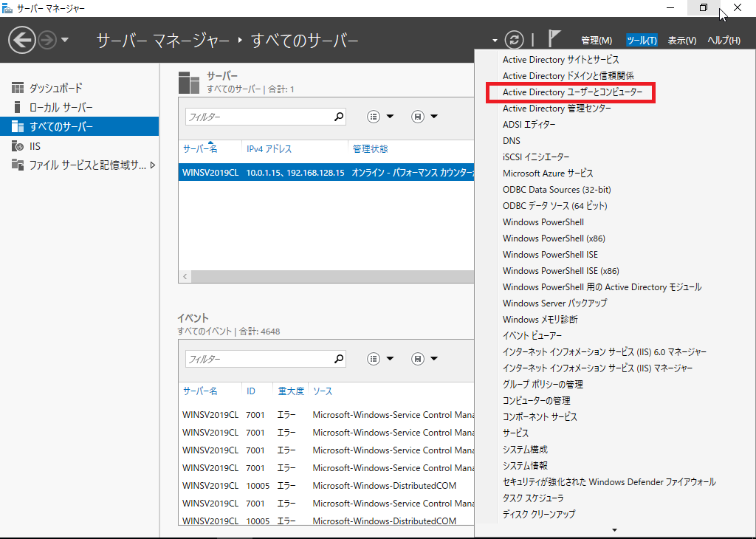Click save query icon in サーバー section
This screenshot has width=756, height=539.
(x=418, y=117)
